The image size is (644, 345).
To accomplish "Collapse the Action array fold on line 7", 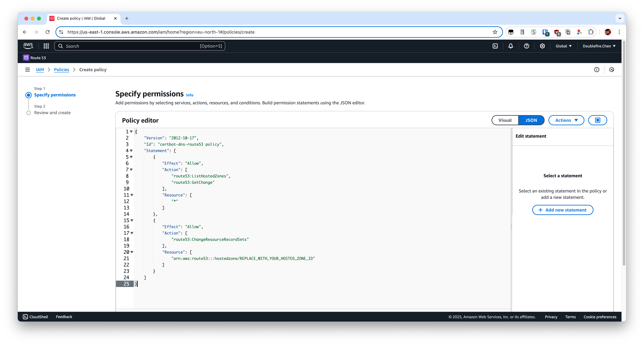I will [131, 170].
